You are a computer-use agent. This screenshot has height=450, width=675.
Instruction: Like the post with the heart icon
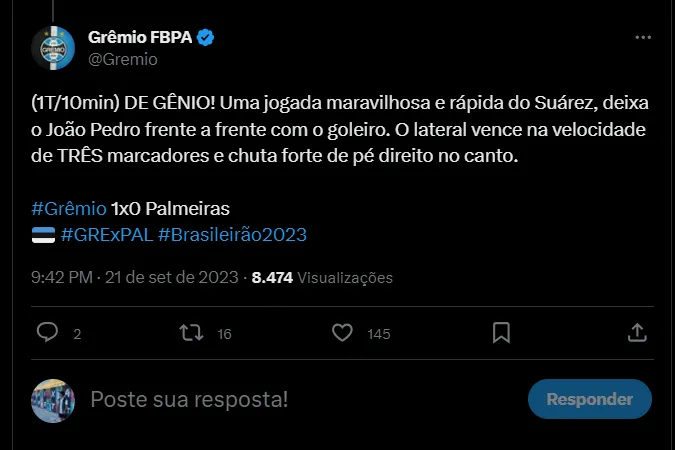(342, 333)
